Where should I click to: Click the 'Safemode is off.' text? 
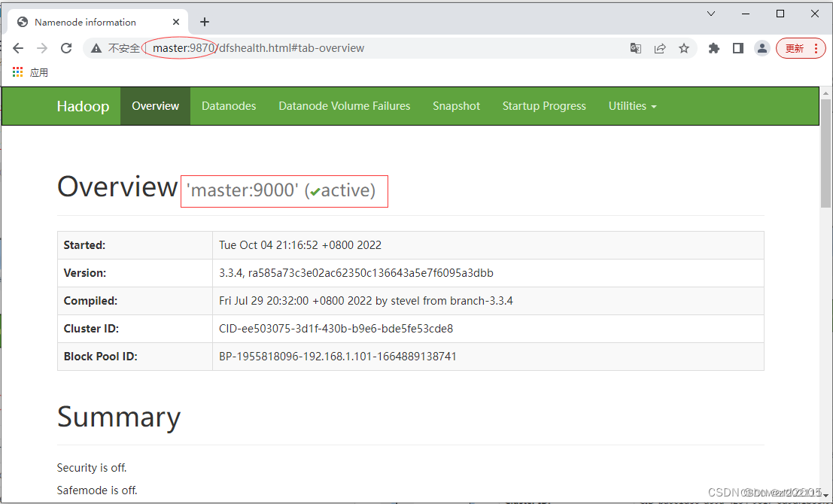coord(97,490)
